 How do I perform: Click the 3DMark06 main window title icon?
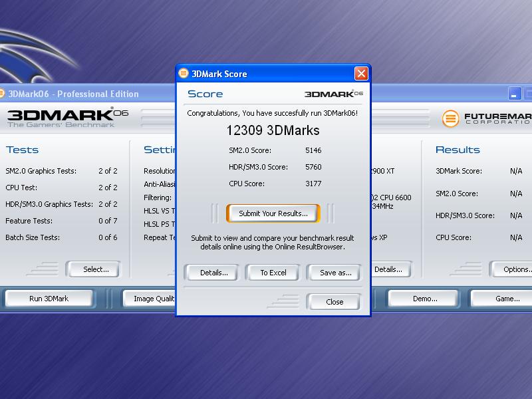pos(2,93)
